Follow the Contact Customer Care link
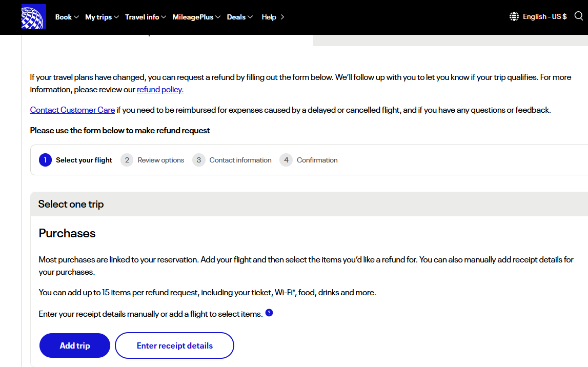Screen dimensions: 588x367 (72, 110)
